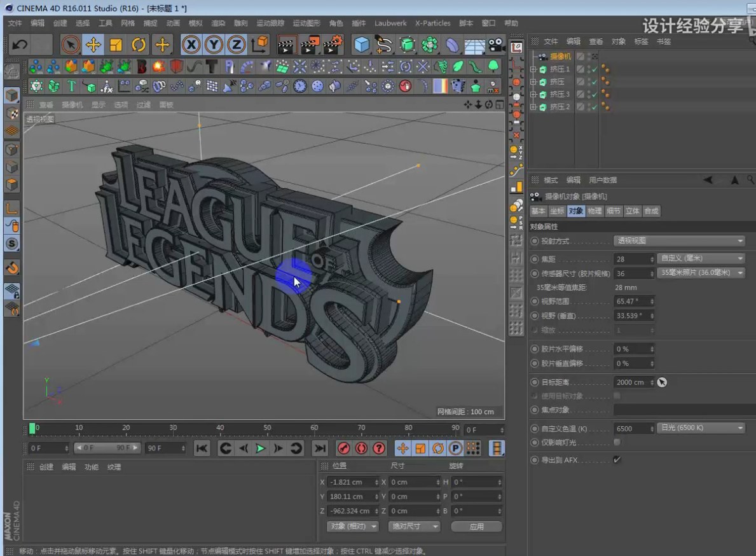
Task: Activate the Rotate tool
Action: pos(139,45)
